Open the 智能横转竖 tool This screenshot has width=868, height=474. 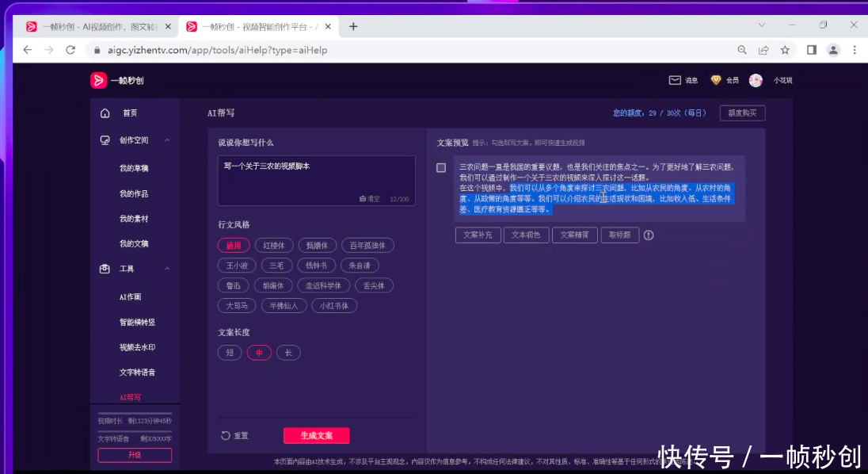(x=137, y=322)
